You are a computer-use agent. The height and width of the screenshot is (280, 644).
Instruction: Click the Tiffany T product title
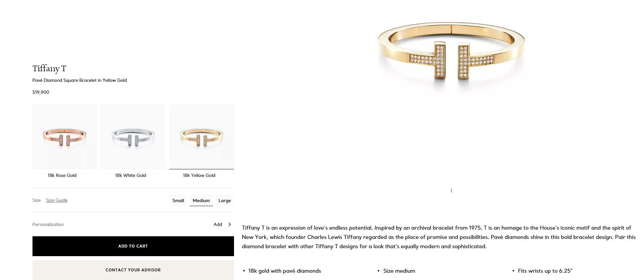(x=49, y=69)
